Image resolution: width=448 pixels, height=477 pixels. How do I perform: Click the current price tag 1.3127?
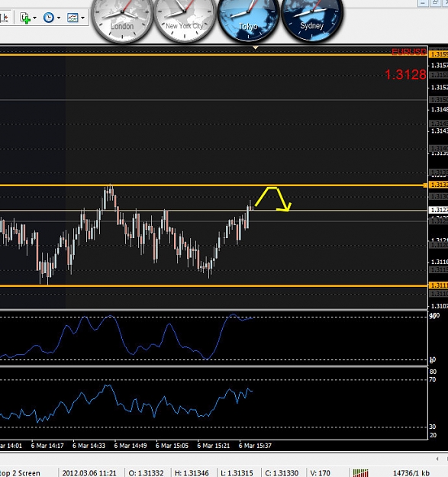pyautogui.click(x=438, y=210)
